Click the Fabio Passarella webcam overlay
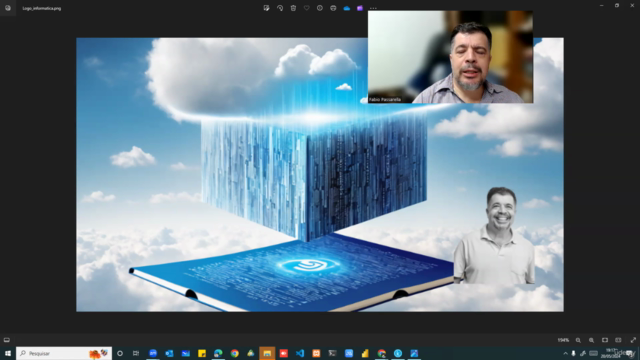 click(x=450, y=57)
